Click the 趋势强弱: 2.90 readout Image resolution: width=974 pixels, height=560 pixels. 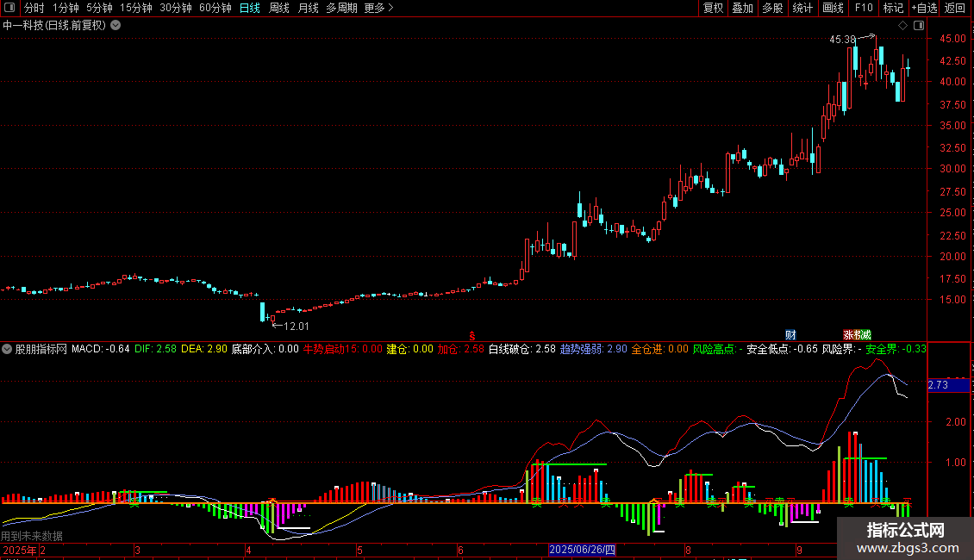point(594,349)
